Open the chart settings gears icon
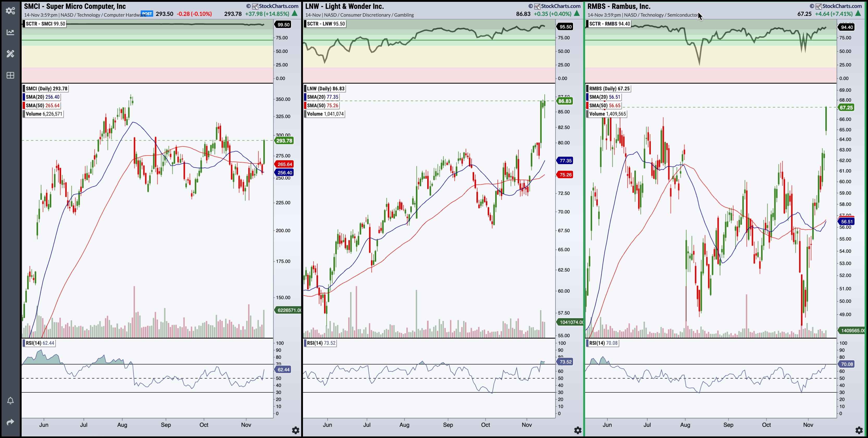This screenshot has width=868, height=438. pyautogui.click(x=10, y=10)
